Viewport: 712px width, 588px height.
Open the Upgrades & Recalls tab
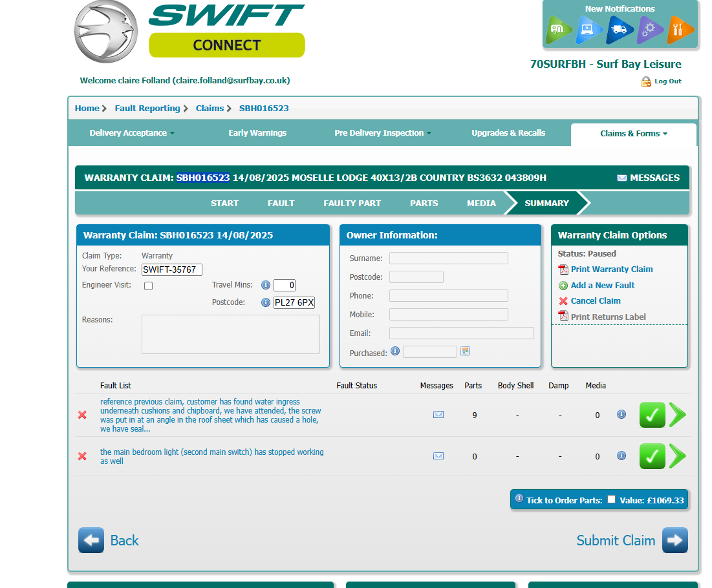click(508, 133)
